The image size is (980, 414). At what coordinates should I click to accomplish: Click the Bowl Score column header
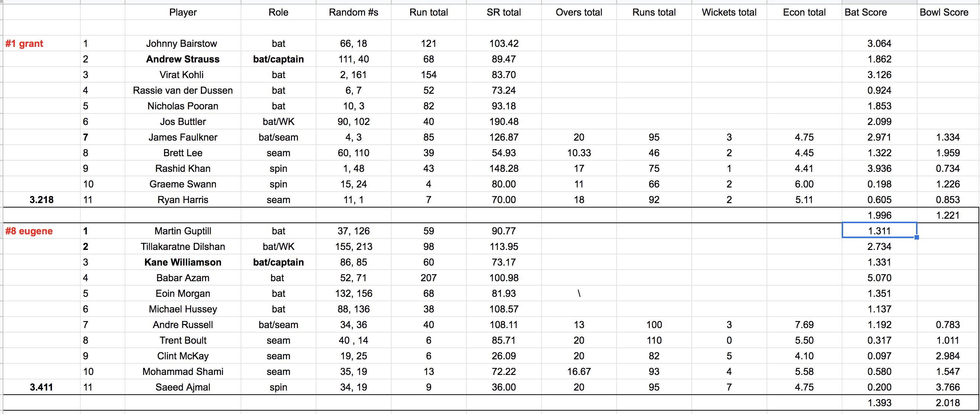[944, 12]
